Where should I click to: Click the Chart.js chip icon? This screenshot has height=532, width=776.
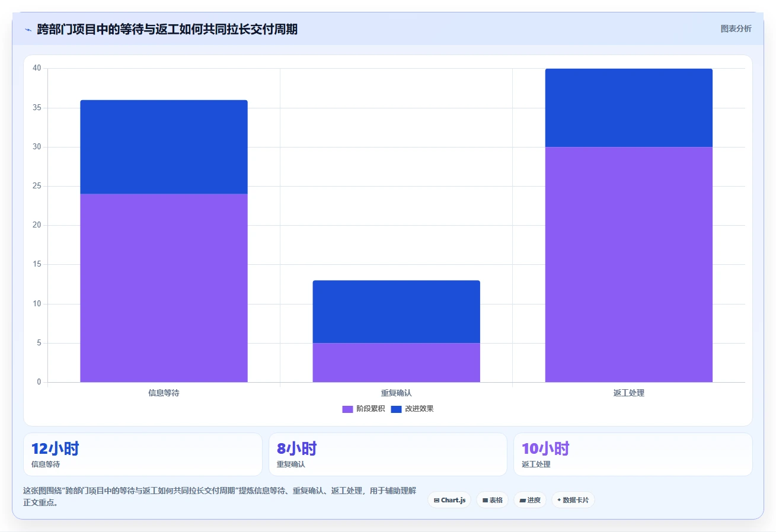coord(436,500)
